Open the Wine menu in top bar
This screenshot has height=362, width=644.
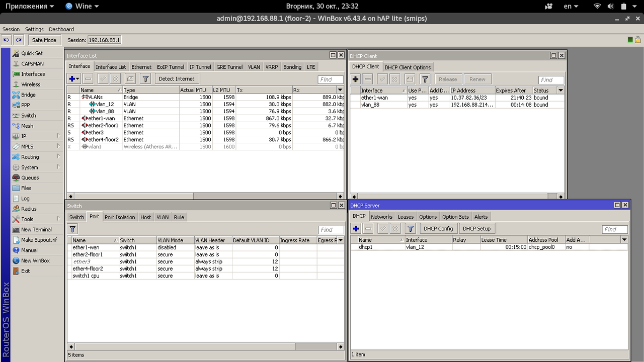82,6
